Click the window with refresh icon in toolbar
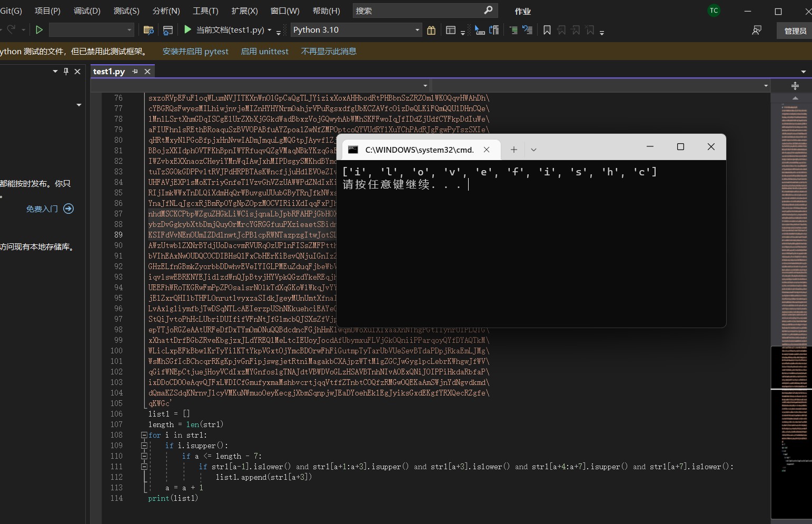 point(168,30)
